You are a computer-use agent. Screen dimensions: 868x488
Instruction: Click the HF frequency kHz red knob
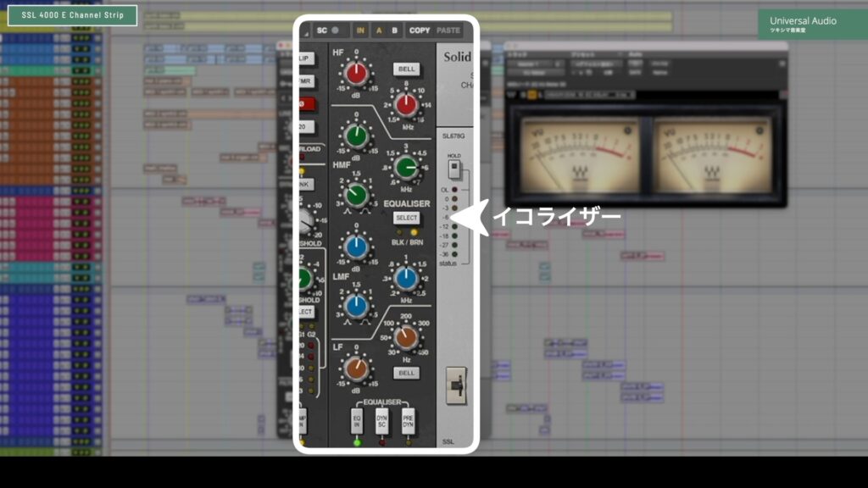click(x=407, y=105)
